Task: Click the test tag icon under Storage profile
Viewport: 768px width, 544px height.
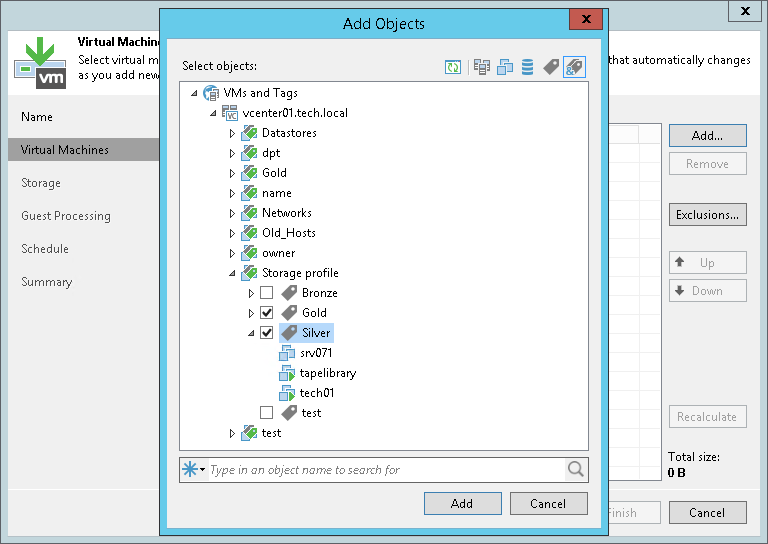Action: coord(289,413)
